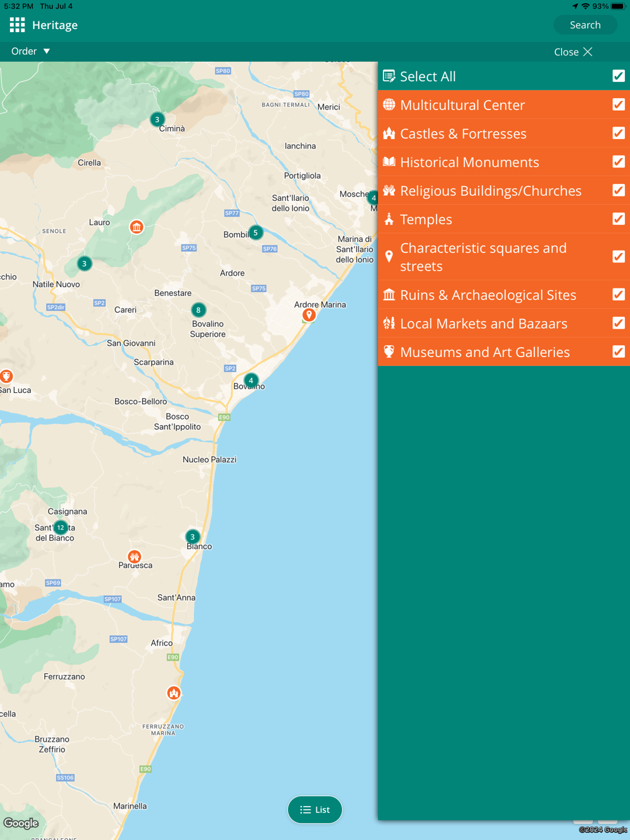Close the category filter panel

pos(573,52)
